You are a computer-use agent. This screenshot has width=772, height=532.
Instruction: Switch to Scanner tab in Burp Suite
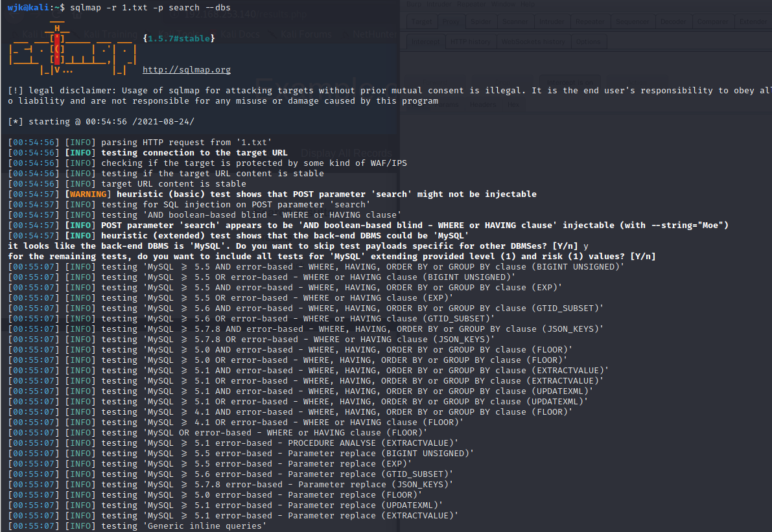(515, 21)
